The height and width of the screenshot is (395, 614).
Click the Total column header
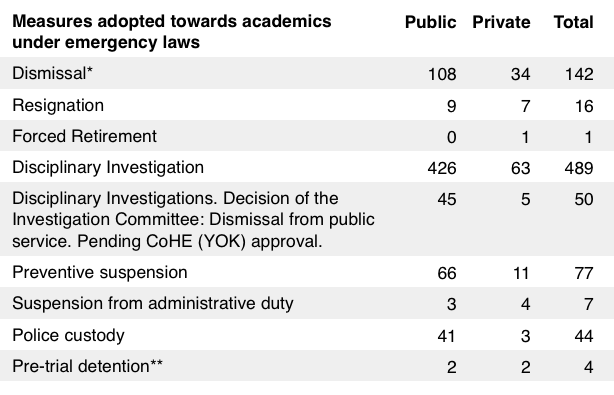pyautogui.click(x=574, y=22)
